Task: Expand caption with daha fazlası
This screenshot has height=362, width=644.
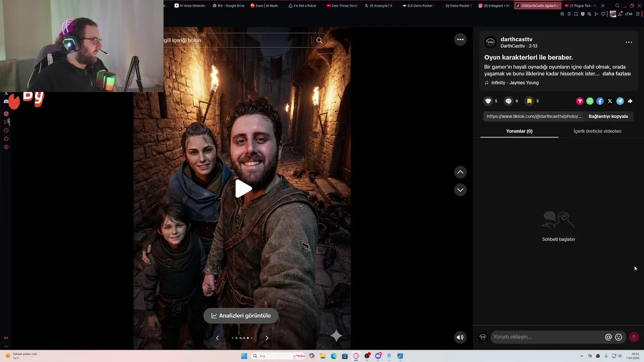Action: tap(616, 73)
